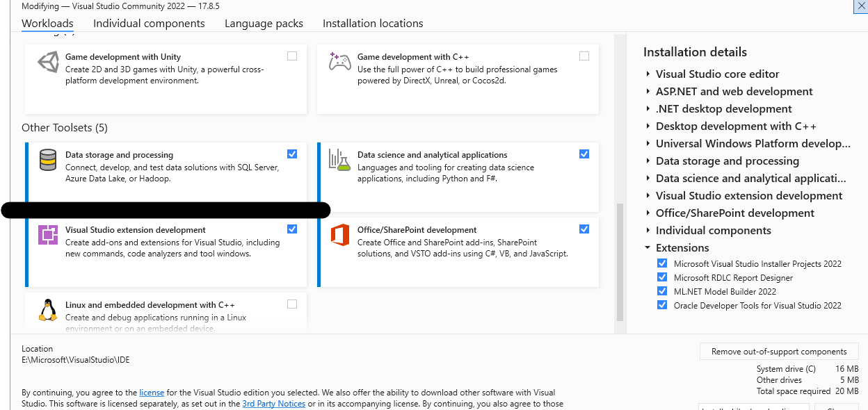Expand ASP.NET and web development details

pos(648,91)
